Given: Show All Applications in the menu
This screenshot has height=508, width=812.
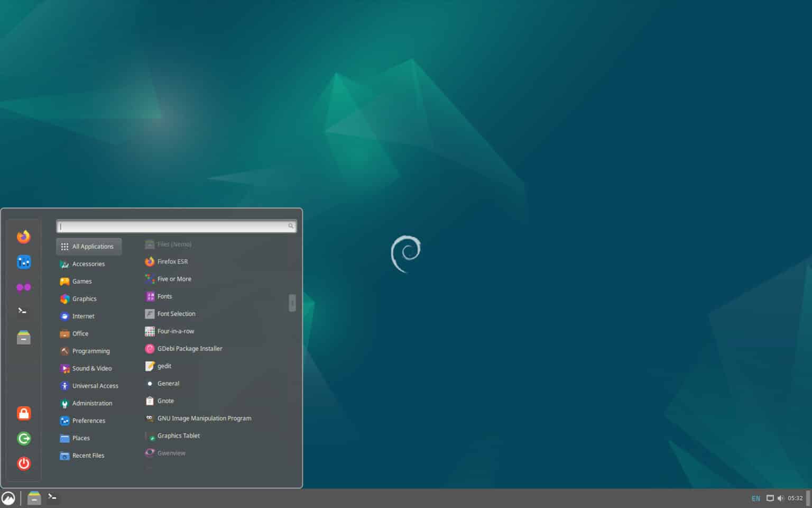Looking at the screenshot, I should pos(89,246).
